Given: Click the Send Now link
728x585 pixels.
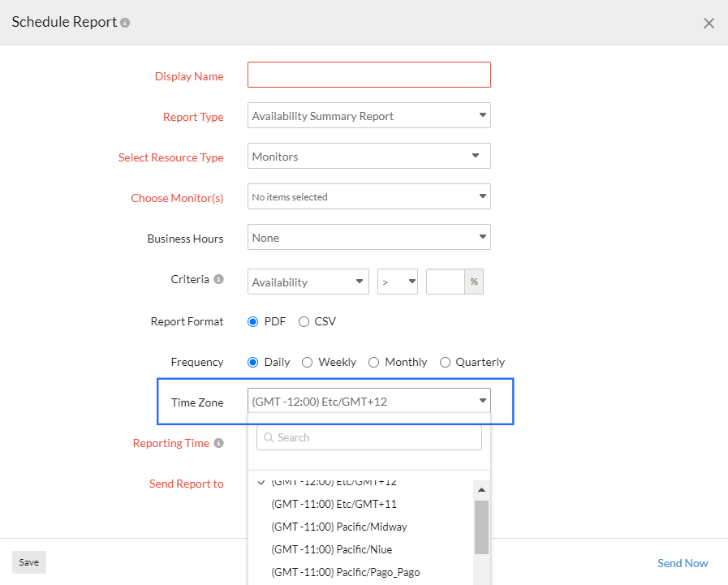Looking at the screenshot, I should tap(683, 563).
